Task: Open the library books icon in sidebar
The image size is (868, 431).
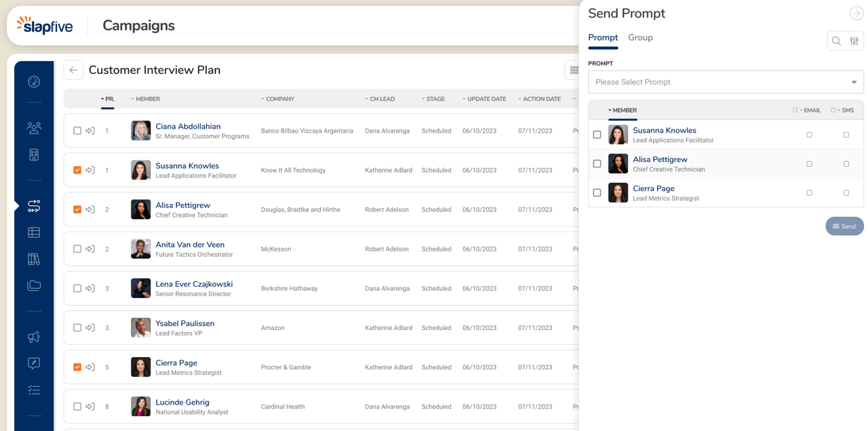Action: pos(34,259)
